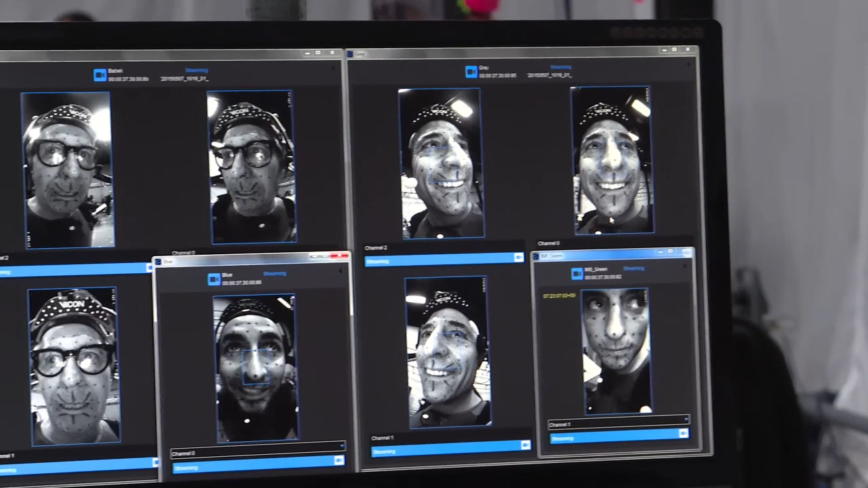Screen dimensions: 868x488
Task: Select the top-right feed in the Gray window
Action: (x=612, y=160)
